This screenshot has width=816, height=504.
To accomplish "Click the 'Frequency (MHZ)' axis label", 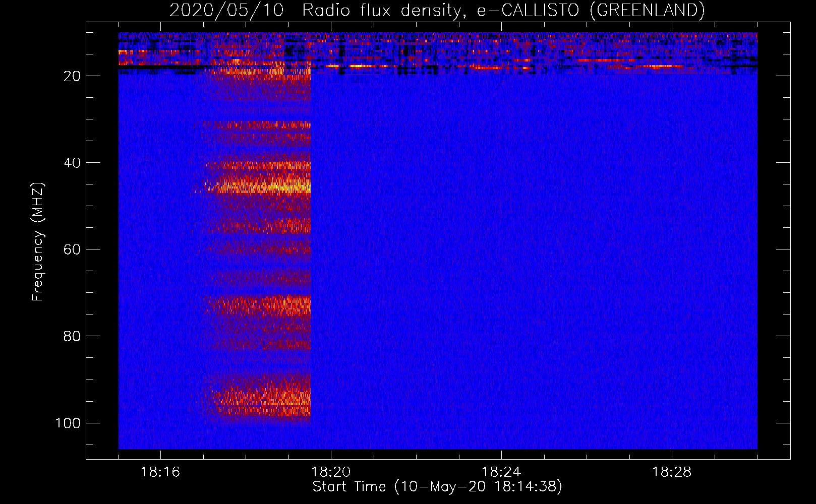I will (38, 241).
